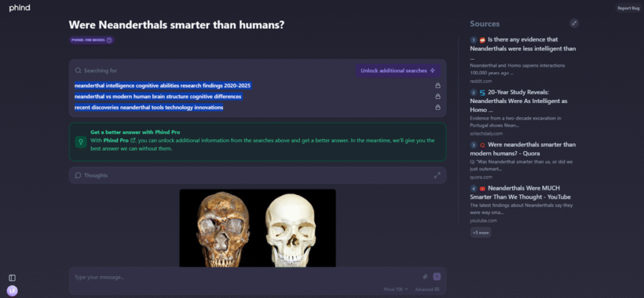Open the Phind-70B model dropdown
Image resolution: width=644 pixels, height=298 pixels.
pos(396,289)
